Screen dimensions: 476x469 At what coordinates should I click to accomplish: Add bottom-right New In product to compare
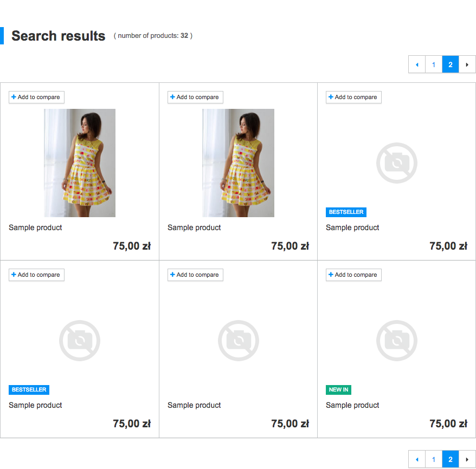coord(353,275)
